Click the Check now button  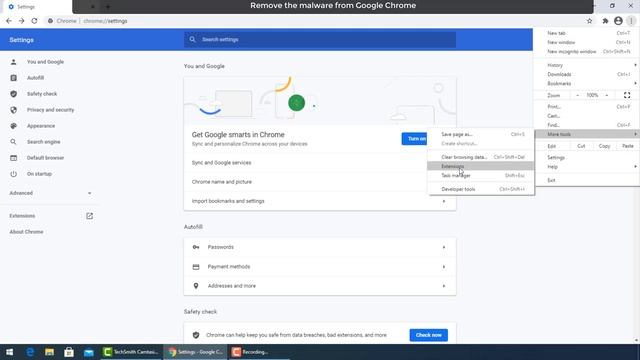[x=429, y=335]
